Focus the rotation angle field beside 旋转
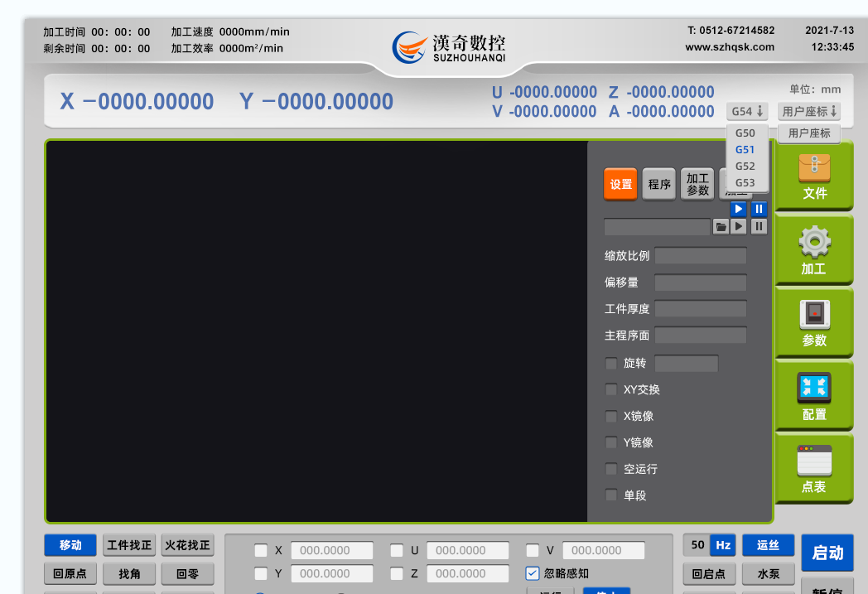 [687, 363]
